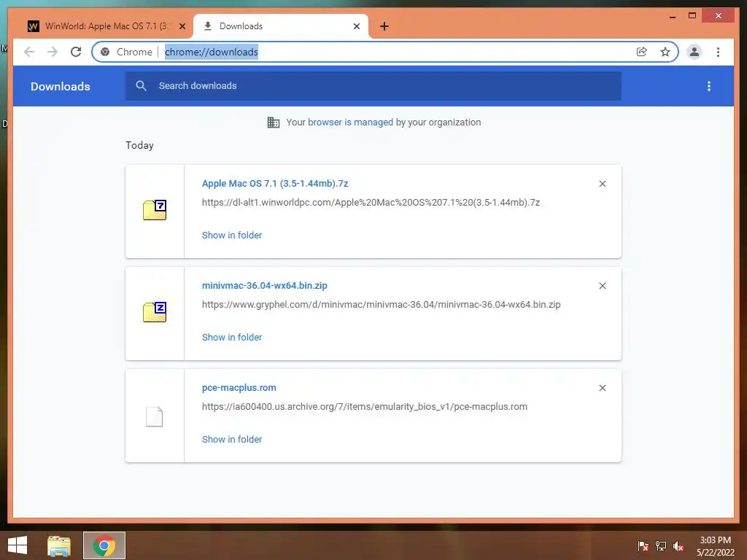Click the archive.org download URL text
747x560 pixels.
pos(365,407)
